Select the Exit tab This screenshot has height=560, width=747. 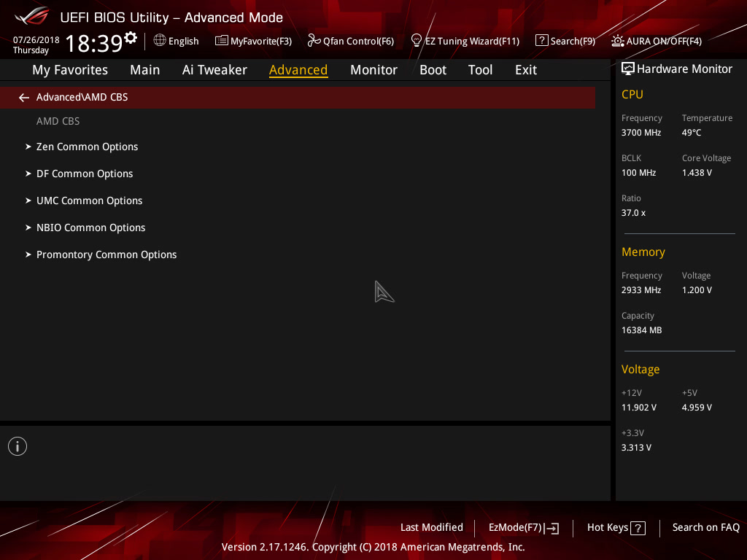click(526, 70)
